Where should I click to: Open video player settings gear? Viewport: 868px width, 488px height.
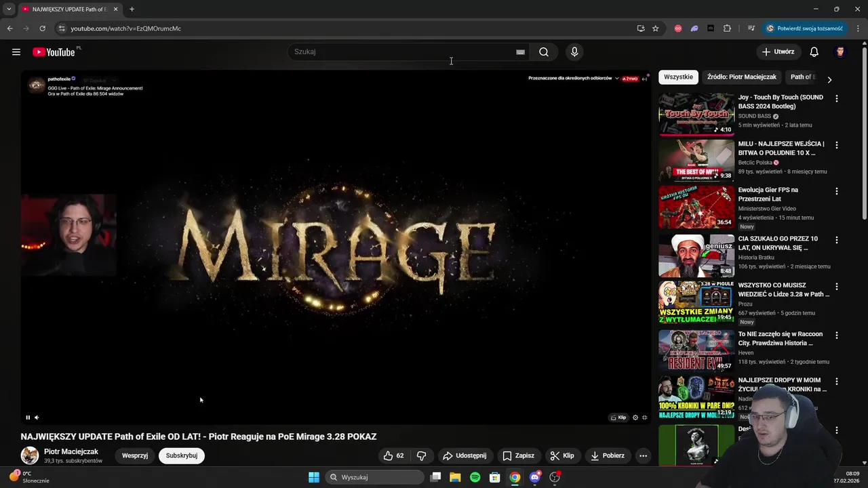[x=635, y=418]
